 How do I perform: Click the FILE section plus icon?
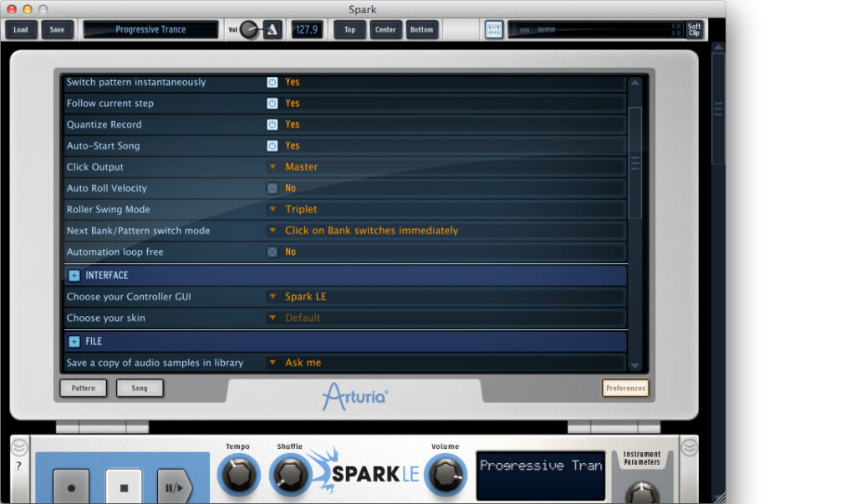coord(74,341)
